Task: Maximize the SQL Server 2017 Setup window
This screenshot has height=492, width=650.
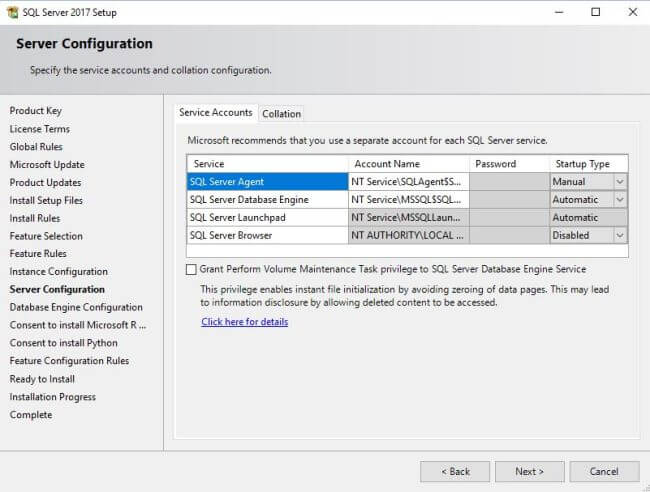Action: click(x=595, y=12)
